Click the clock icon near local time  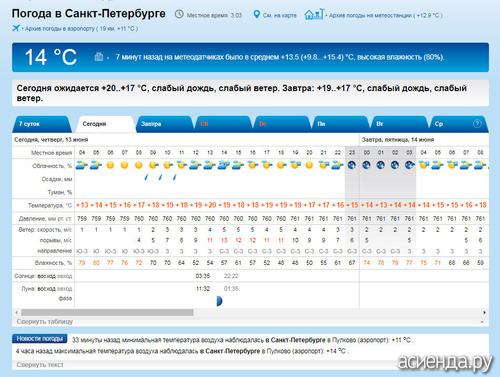point(179,14)
